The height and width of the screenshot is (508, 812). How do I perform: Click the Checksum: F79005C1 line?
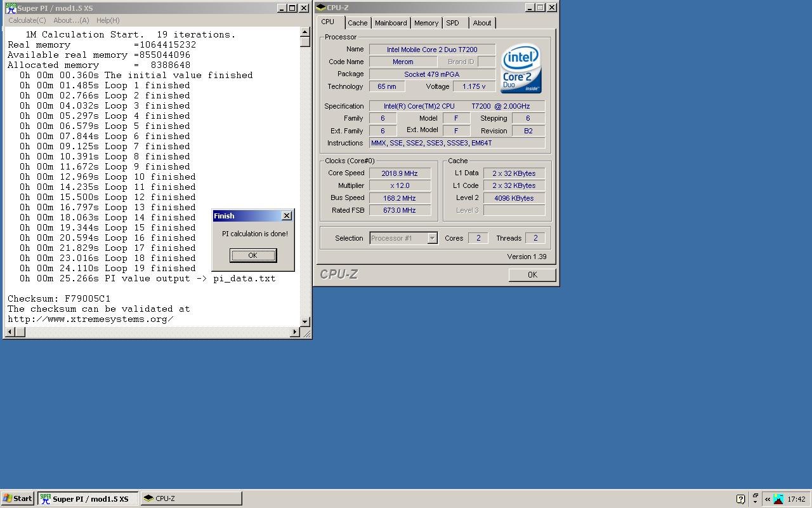click(x=59, y=298)
